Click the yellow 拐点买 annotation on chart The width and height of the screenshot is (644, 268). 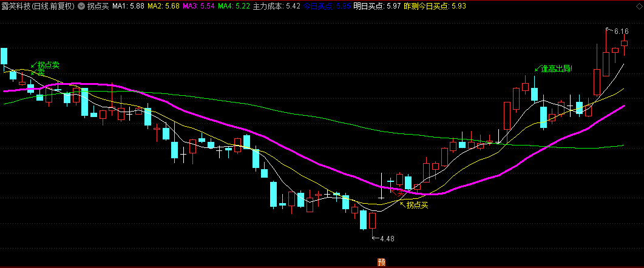pos(417,205)
